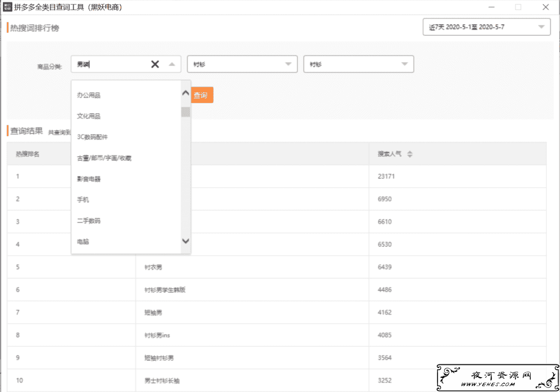Click the category list scroll-up arrow
Screen dimensions: 560x392
pos(185,93)
